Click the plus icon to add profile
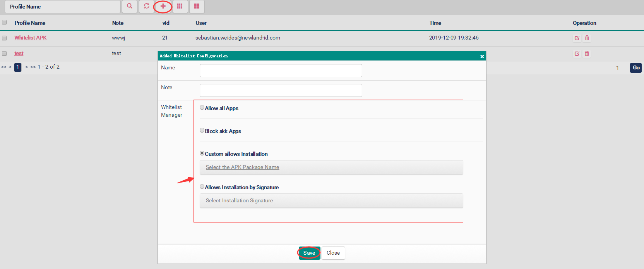The height and width of the screenshot is (269, 644). pos(163,6)
